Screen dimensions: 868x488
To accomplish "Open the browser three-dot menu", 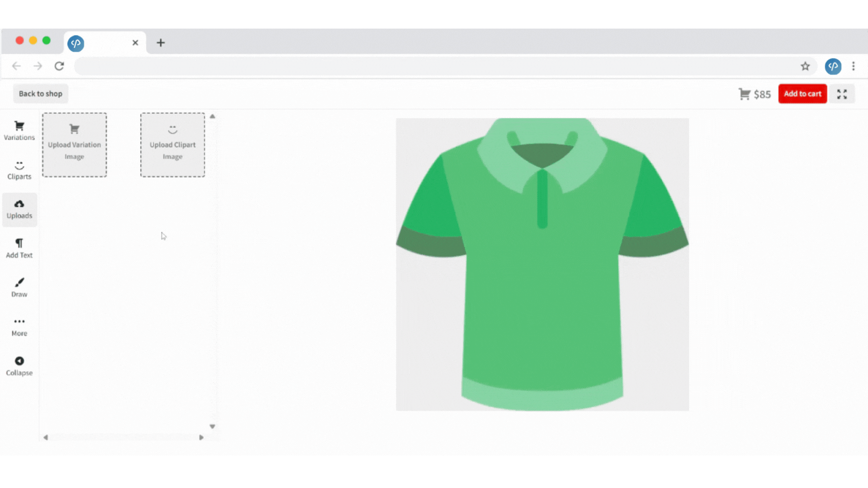I will click(x=853, y=66).
